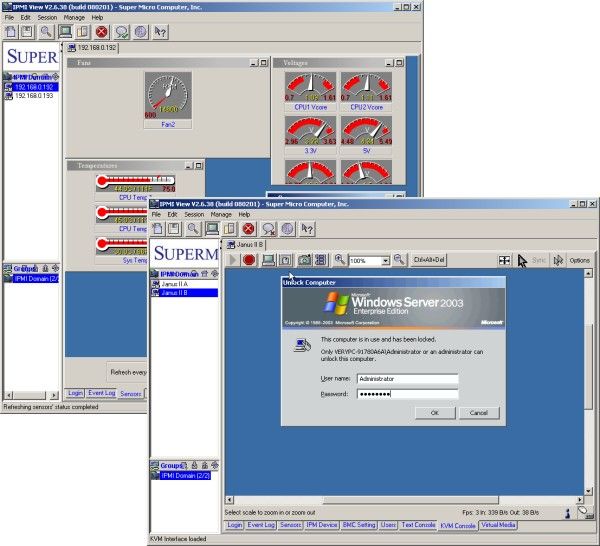Image resolution: width=600 pixels, height=546 pixels.
Task: Switch to the BMC Setting tab
Action: click(x=359, y=525)
